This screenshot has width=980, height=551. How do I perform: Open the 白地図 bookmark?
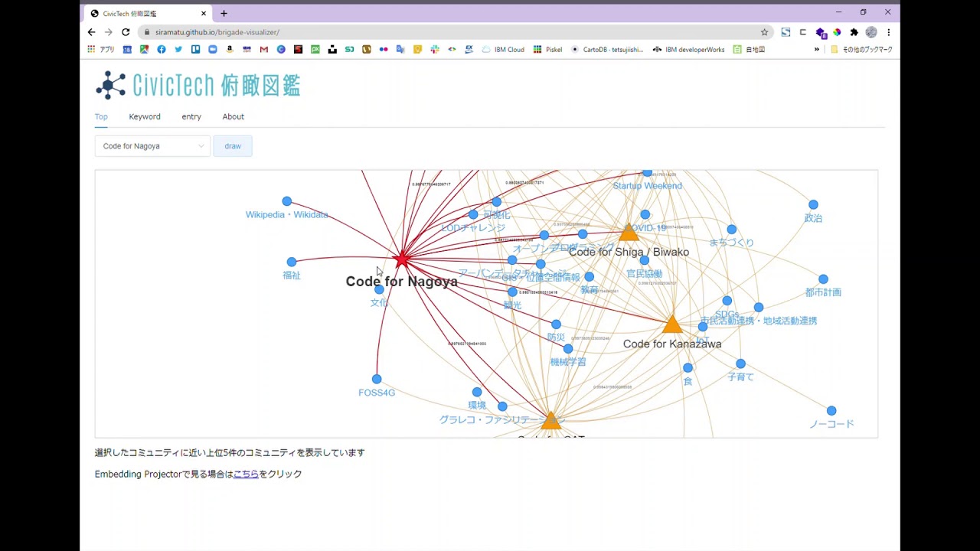(x=749, y=49)
